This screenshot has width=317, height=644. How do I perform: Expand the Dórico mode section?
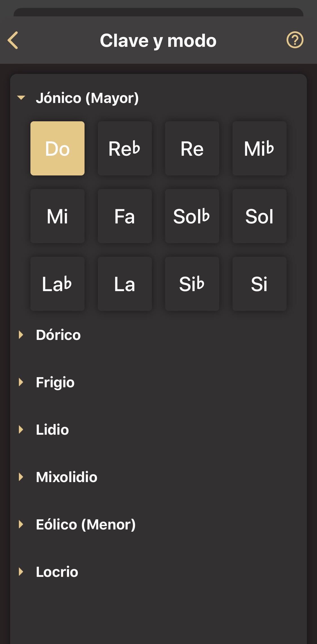[58, 335]
